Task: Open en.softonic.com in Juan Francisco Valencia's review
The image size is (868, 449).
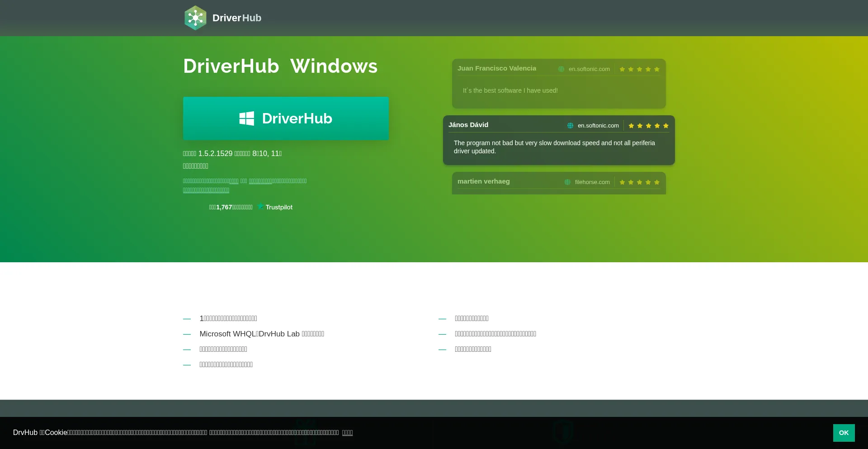Action: coord(589,69)
